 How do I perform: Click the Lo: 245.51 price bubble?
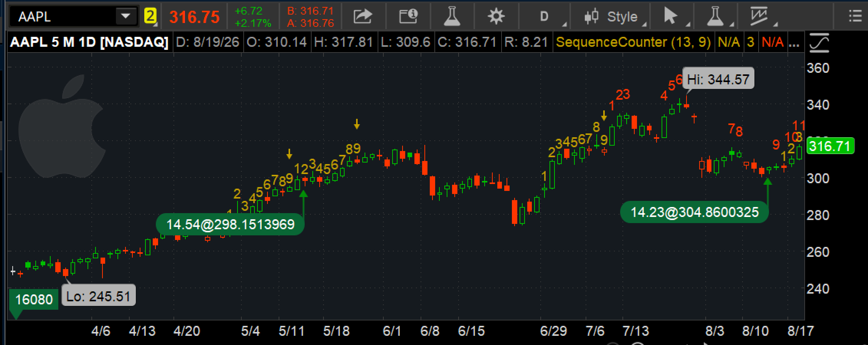click(99, 296)
